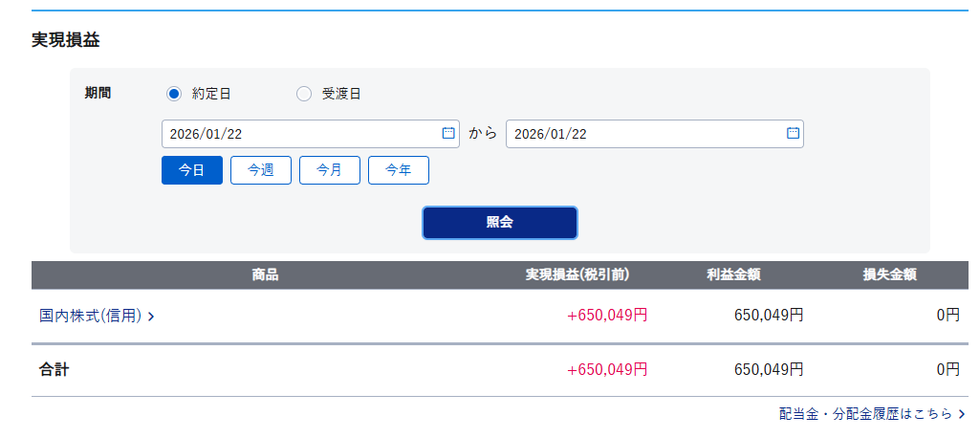Click the 照会 inquiry button
This screenshot has width=980, height=438.
pyautogui.click(x=500, y=223)
